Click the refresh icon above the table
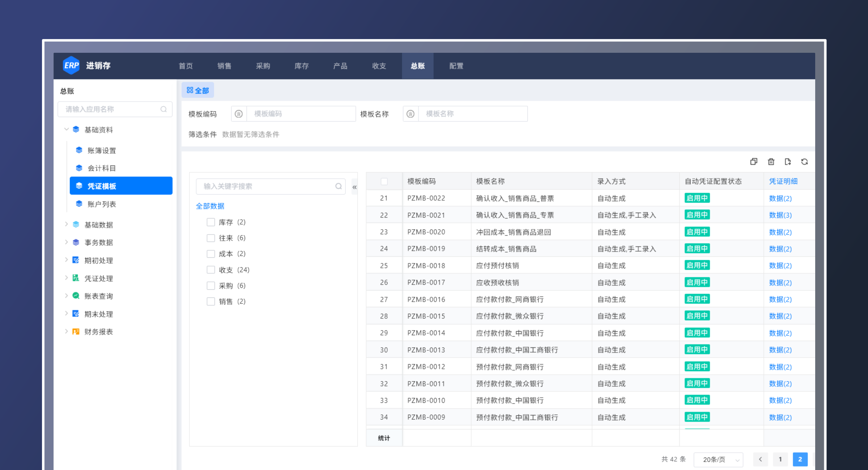 coord(805,162)
